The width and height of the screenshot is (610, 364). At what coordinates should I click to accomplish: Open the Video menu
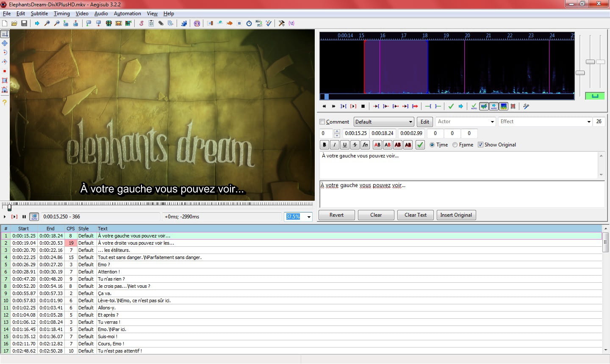tap(82, 14)
